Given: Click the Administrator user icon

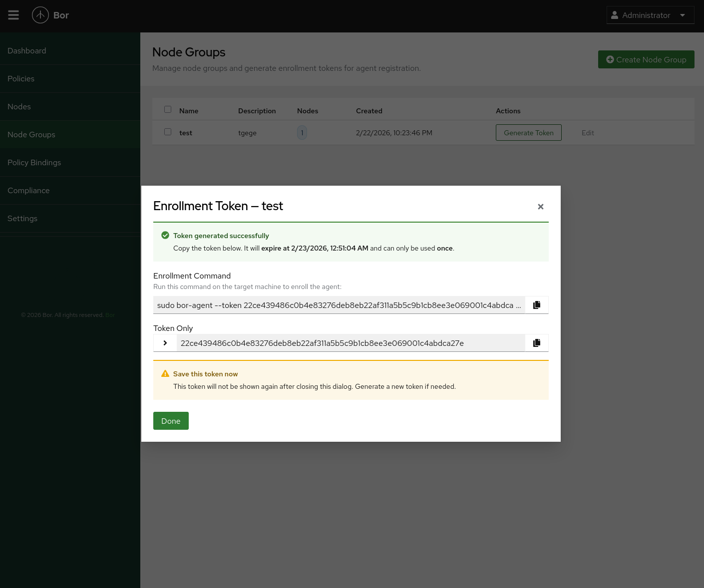Looking at the screenshot, I should point(615,15).
